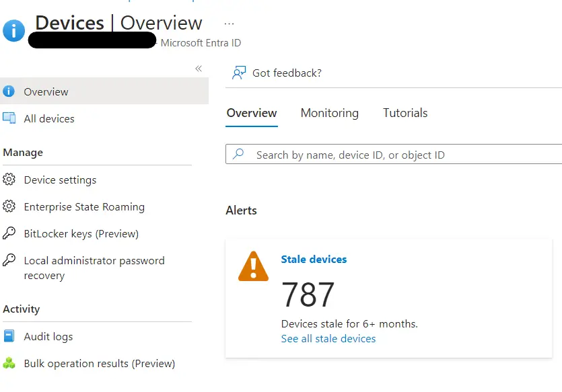The image size is (562, 392).
Task: Select Overview in the left sidebar
Action: point(46,92)
